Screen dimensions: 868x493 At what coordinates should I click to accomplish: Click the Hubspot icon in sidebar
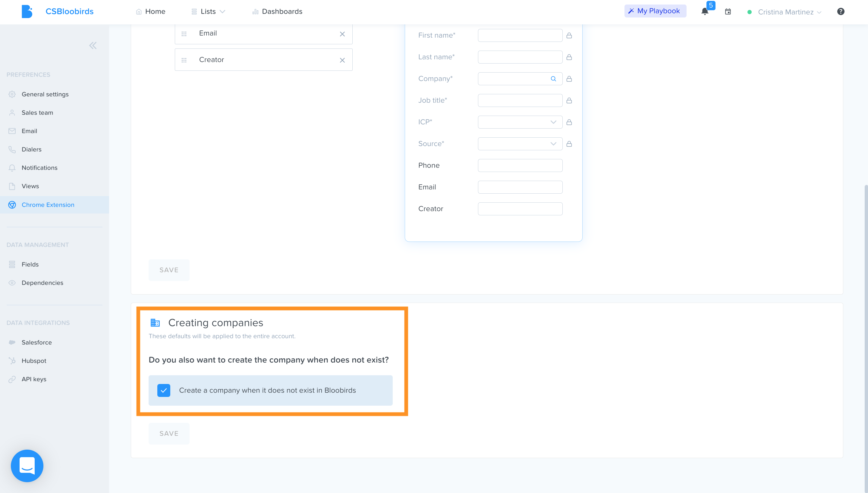pyautogui.click(x=12, y=360)
